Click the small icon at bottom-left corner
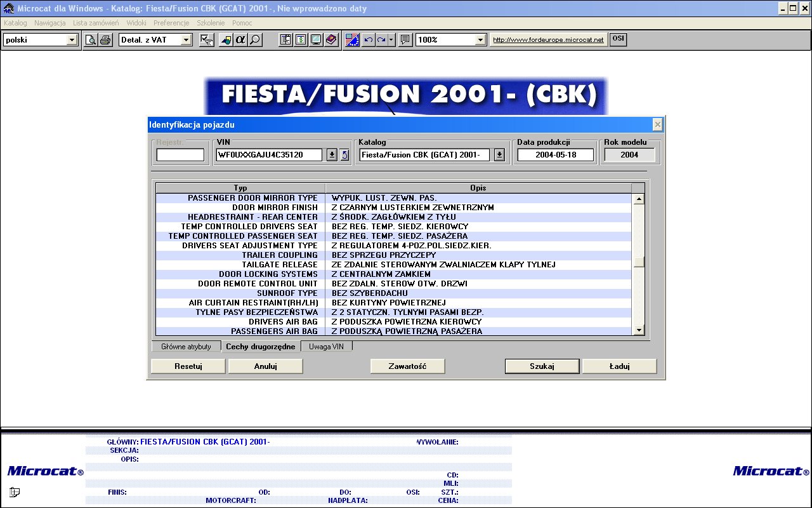Viewport: 812px width, 508px height. pyautogui.click(x=15, y=491)
